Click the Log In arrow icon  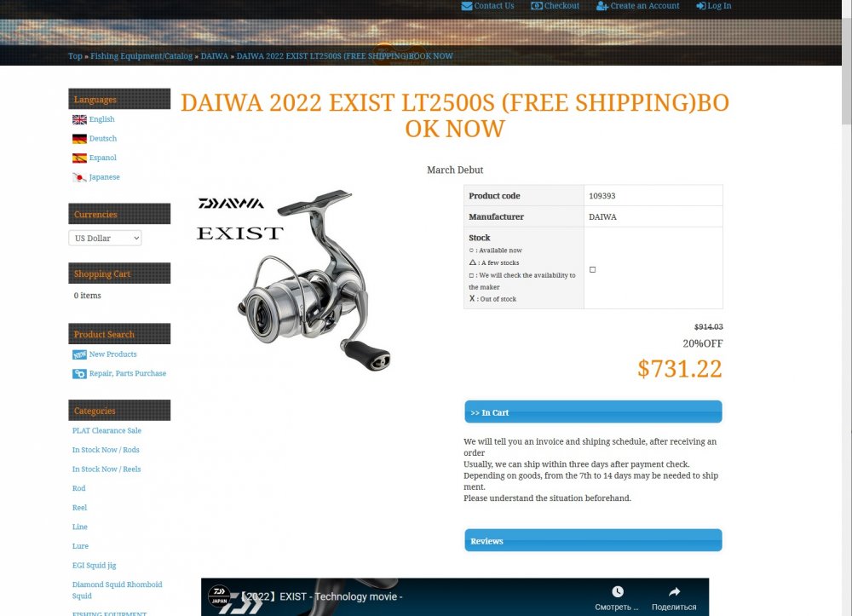tap(701, 6)
